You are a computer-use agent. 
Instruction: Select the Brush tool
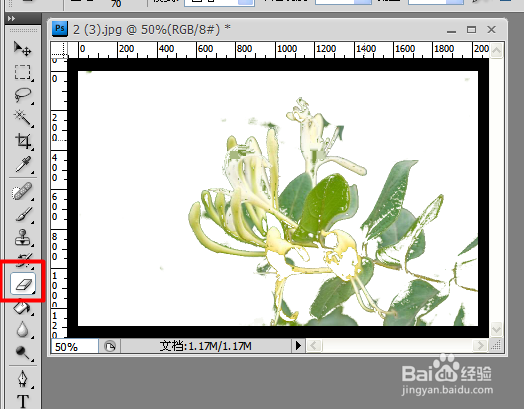pos(23,215)
